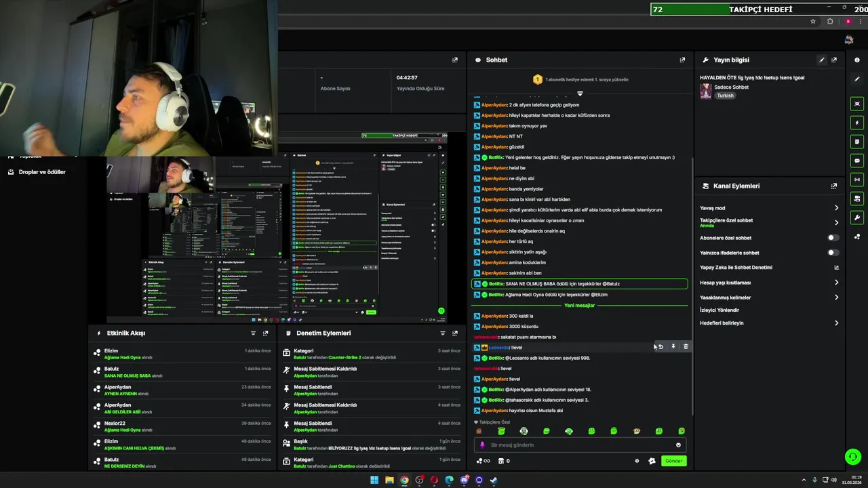The height and width of the screenshot is (488, 868).
Task: Open the Denetim Eylemleri filter icon
Action: click(x=443, y=333)
